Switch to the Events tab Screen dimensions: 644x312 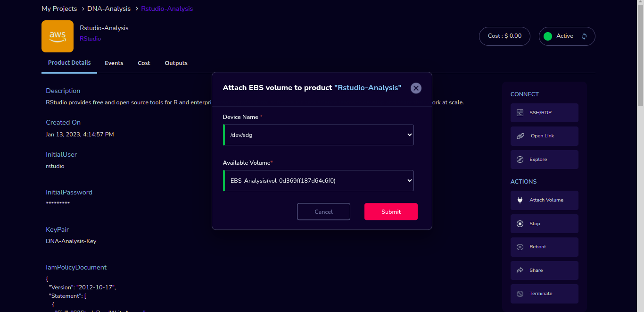pyautogui.click(x=114, y=63)
